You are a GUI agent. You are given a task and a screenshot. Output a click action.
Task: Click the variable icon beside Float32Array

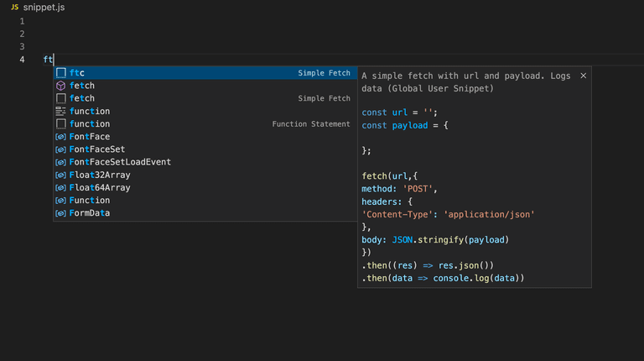point(60,175)
